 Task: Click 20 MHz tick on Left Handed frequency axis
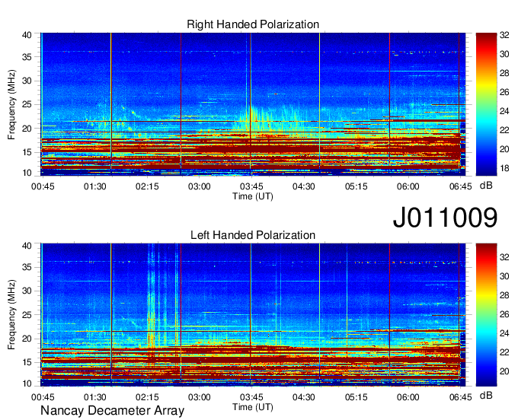tap(27, 339)
